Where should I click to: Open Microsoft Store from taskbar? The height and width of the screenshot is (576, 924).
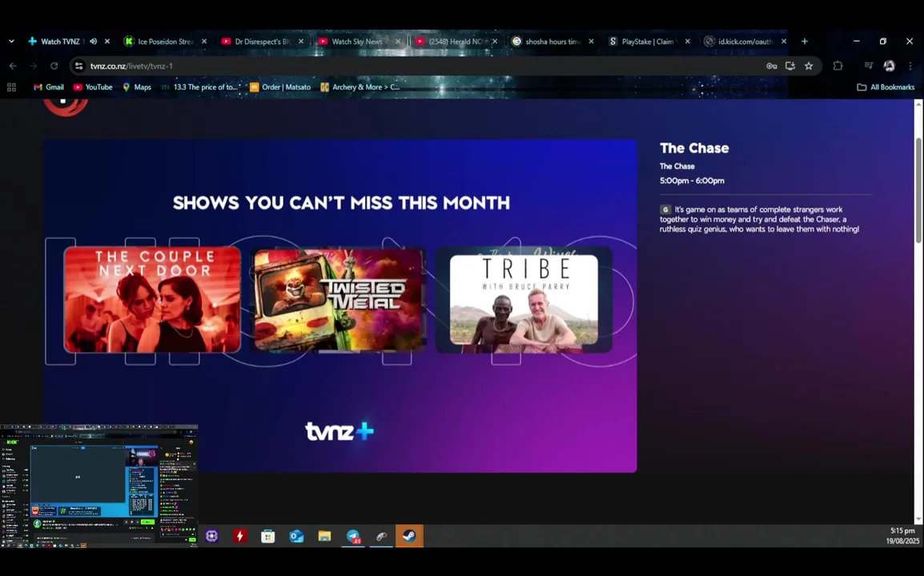coord(268,536)
